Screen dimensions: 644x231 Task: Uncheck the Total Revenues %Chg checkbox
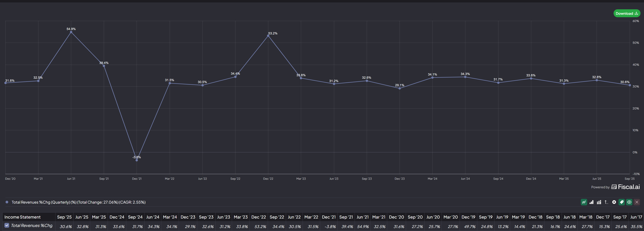(7, 225)
